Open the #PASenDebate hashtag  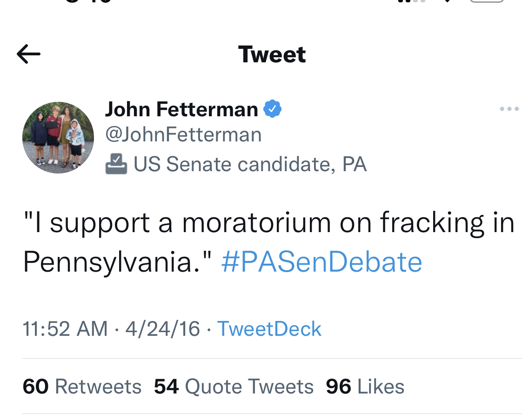click(x=322, y=262)
